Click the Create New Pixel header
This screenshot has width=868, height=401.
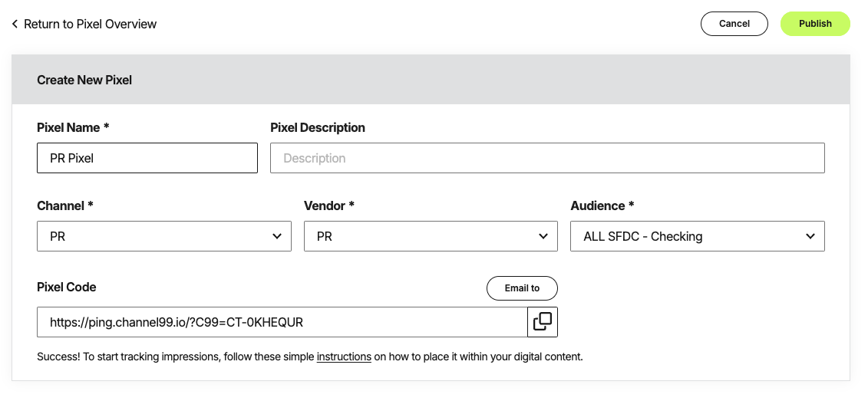84,81
